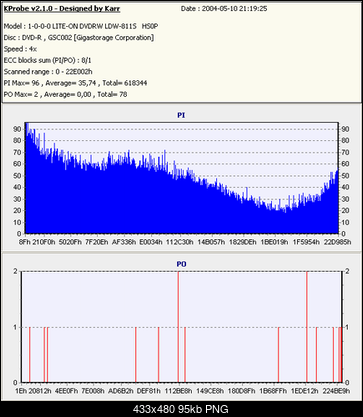Click PI axis label 1F5954h
Viewport: 363px width, 417px height.
coord(306,242)
